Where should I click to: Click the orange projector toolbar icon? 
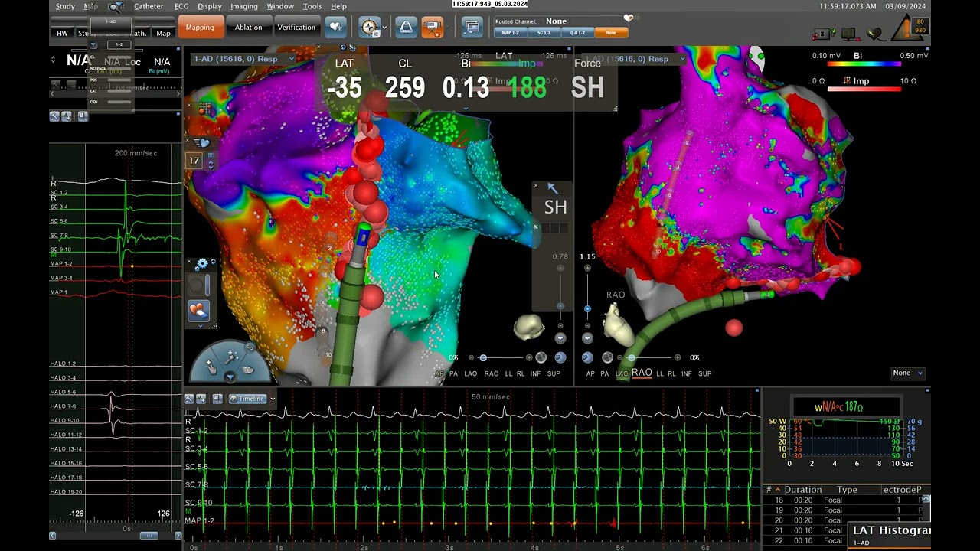[x=433, y=28]
